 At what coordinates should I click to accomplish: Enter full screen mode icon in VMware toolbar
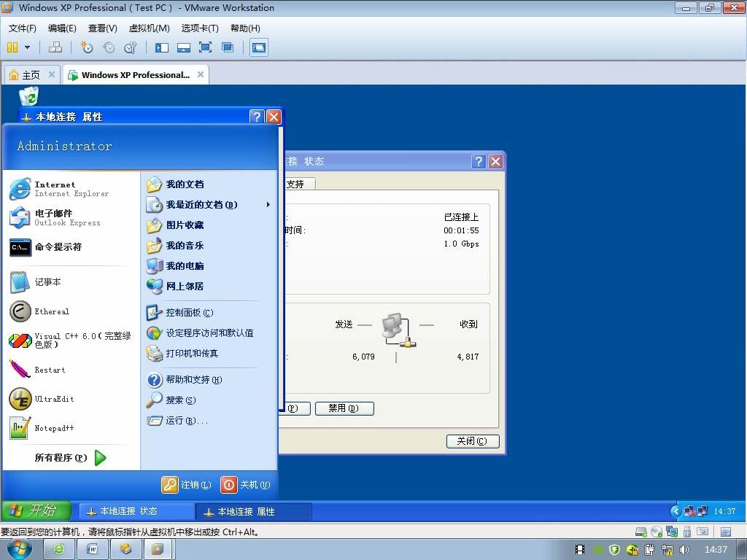tap(205, 47)
